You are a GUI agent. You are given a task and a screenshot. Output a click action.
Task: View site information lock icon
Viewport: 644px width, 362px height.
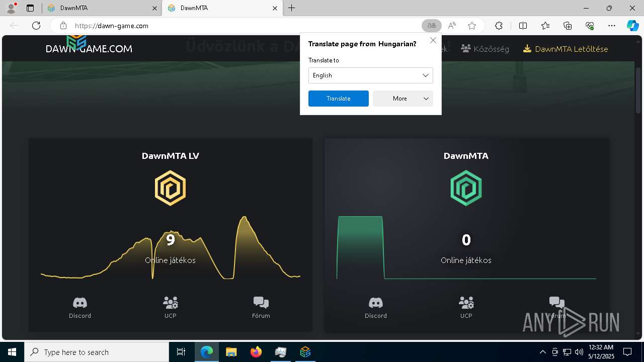click(x=63, y=26)
